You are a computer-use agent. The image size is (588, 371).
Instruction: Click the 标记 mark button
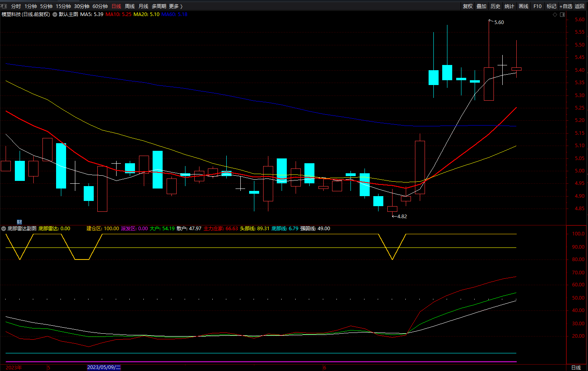click(x=552, y=6)
